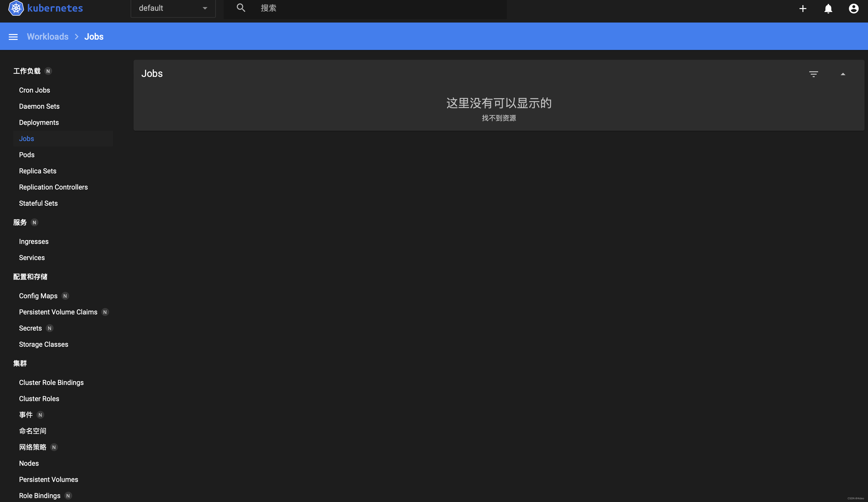The height and width of the screenshot is (502, 868).
Task: Click N badge next to Secrets
Action: tap(49, 328)
